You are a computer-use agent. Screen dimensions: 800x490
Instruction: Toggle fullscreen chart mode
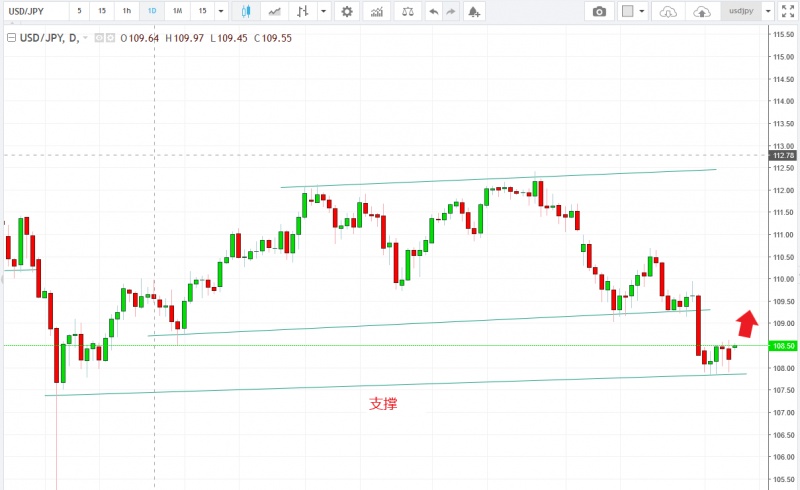coord(787,11)
